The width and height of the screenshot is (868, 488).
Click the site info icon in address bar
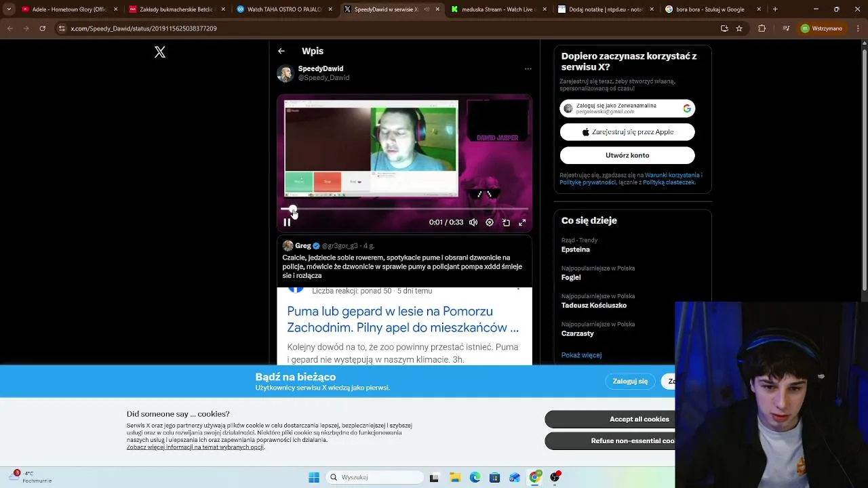62,28
